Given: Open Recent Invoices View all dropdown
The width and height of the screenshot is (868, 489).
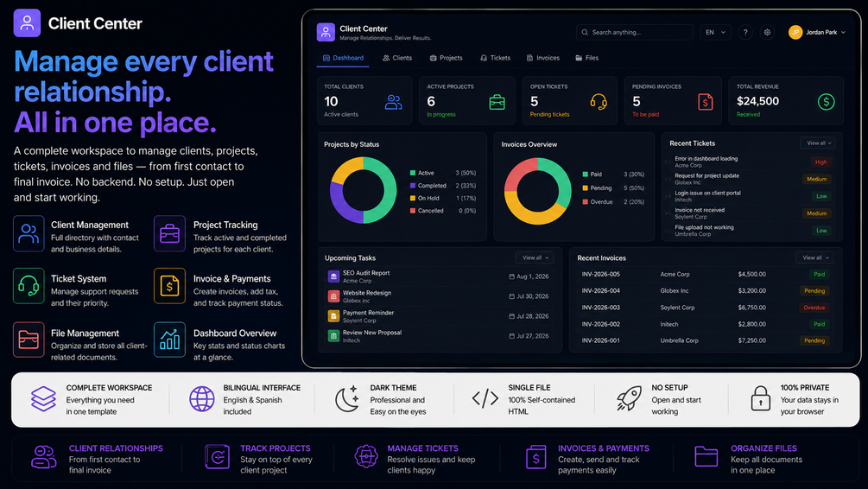Looking at the screenshot, I should click(x=815, y=258).
